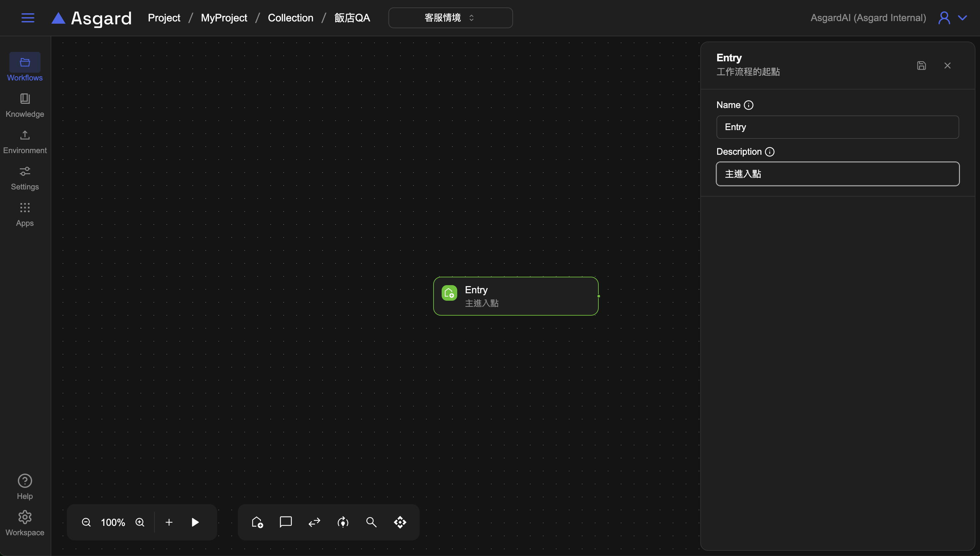
Task: Select the Entry node on canvas
Action: tap(515, 296)
